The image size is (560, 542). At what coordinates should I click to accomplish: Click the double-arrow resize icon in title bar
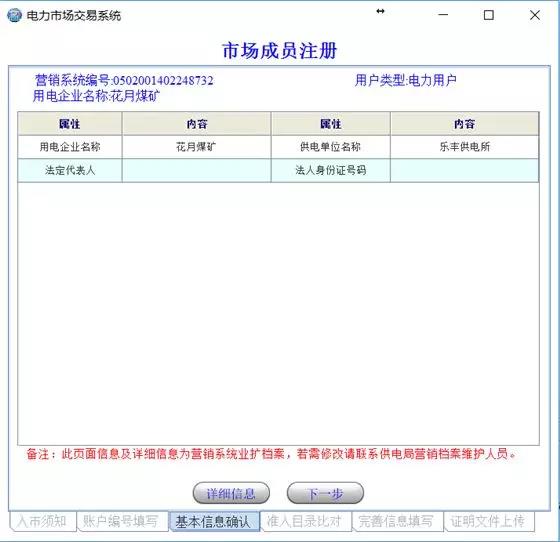380,11
